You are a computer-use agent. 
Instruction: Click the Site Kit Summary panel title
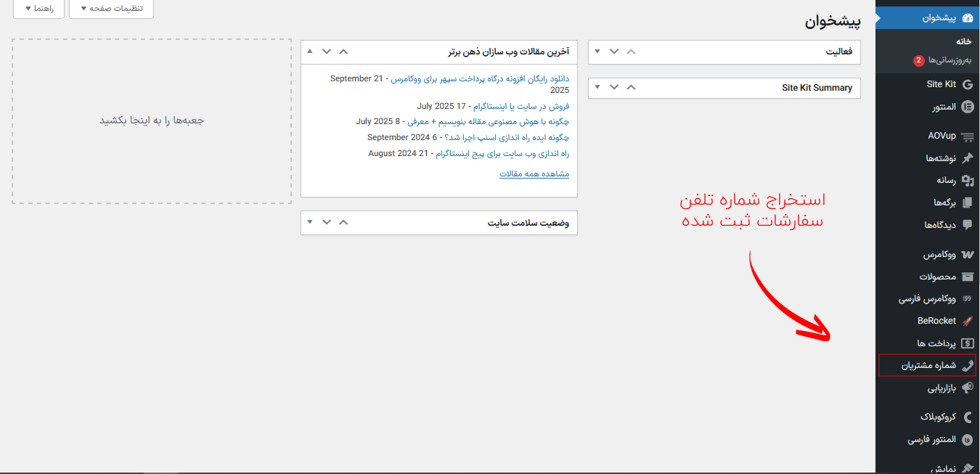817,88
